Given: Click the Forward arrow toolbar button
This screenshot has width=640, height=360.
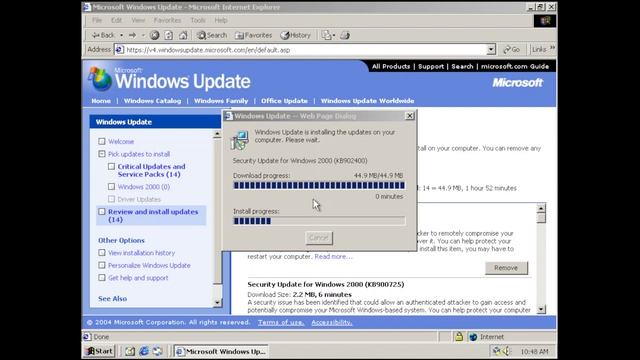Looking at the screenshot, I should (132, 36).
